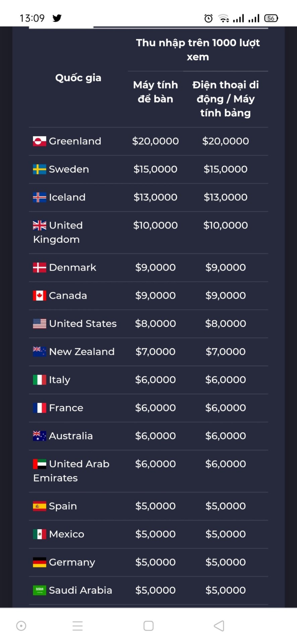
Task: Tap the battery indicator showing 56
Action: coord(271,18)
